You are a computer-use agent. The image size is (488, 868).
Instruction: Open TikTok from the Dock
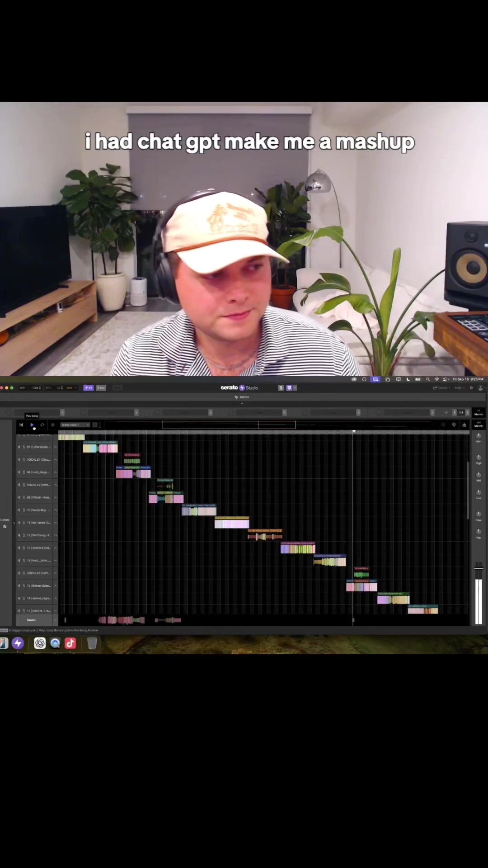[x=70, y=643]
